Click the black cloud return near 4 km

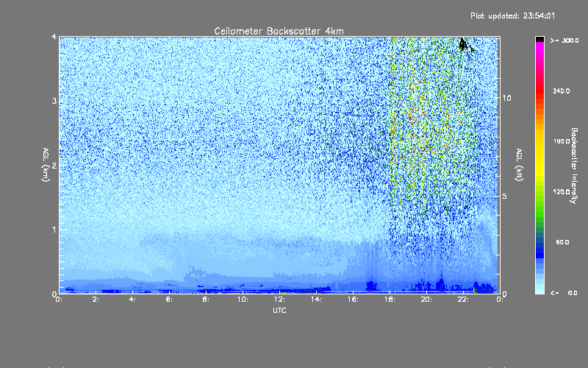[x=464, y=45]
